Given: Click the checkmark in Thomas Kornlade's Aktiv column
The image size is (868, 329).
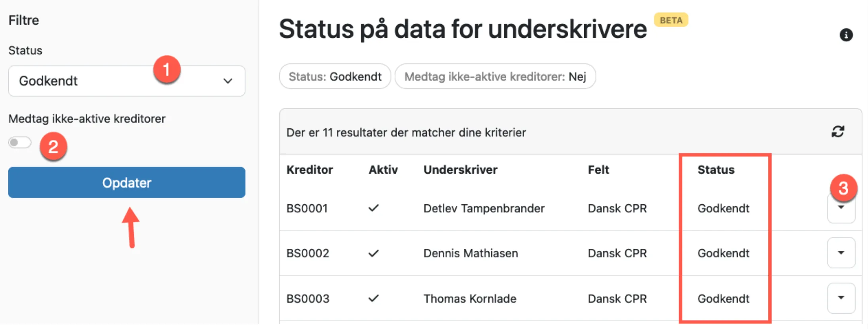Looking at the screenshot, I should (x=374, y=298).
